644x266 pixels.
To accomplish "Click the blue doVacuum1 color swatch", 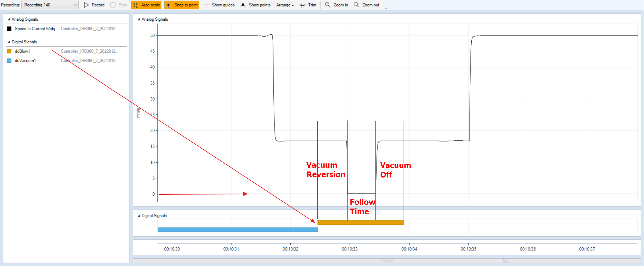I will (x=9, y=61).
